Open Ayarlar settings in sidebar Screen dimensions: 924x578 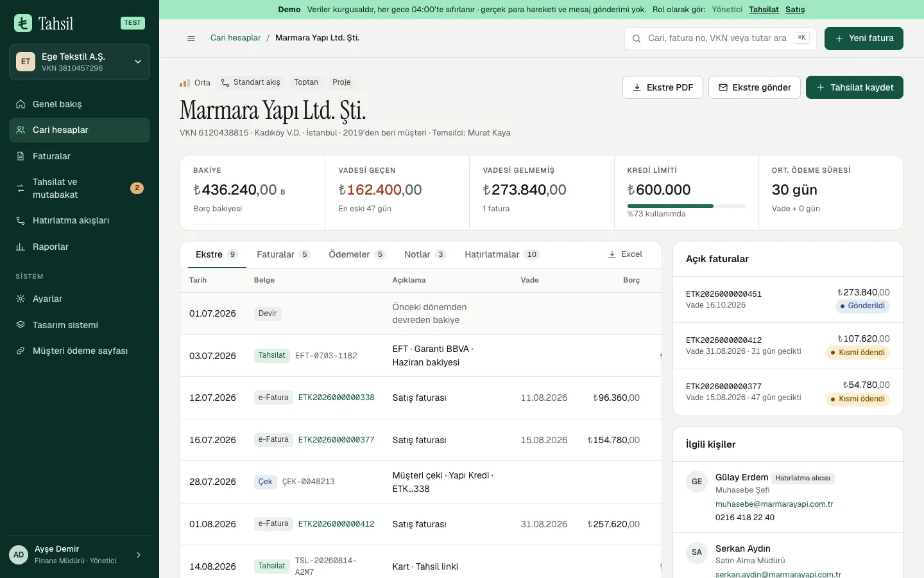[x=80, y=299]
